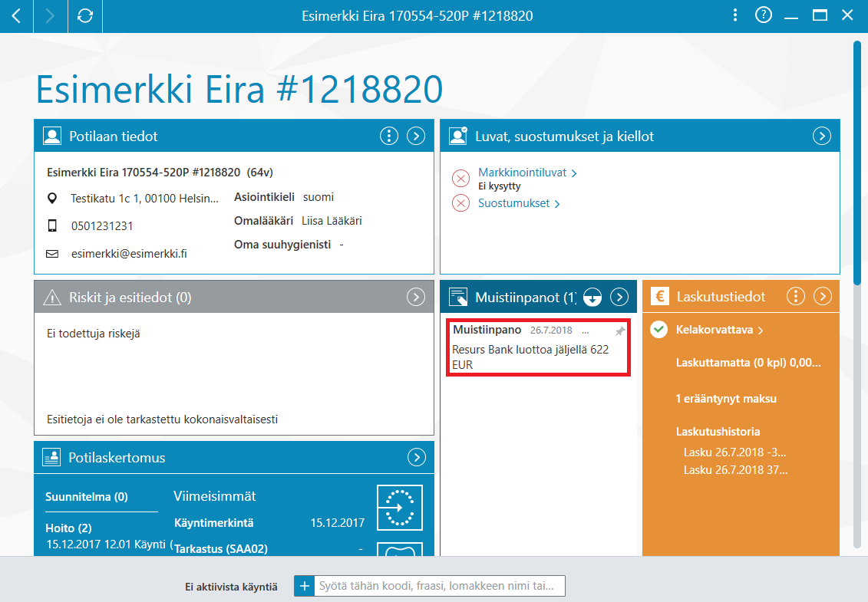
Task: Refresh the patient view
Action: click(84, 16)
